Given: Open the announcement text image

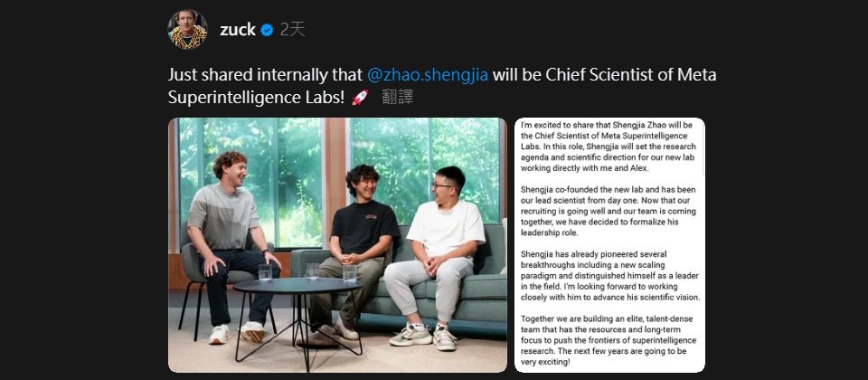Looking at the screenshot, I should pos(609,244).
